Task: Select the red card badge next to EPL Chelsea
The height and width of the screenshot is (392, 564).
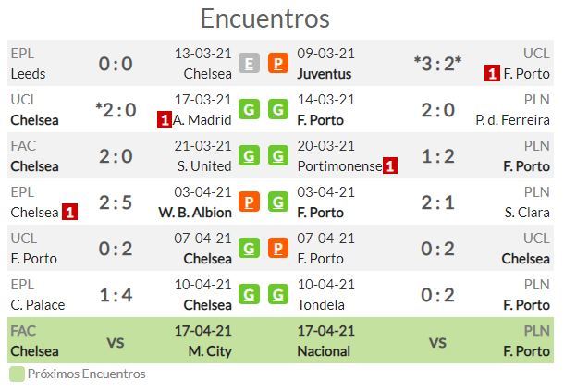Action: coord(69,213)
